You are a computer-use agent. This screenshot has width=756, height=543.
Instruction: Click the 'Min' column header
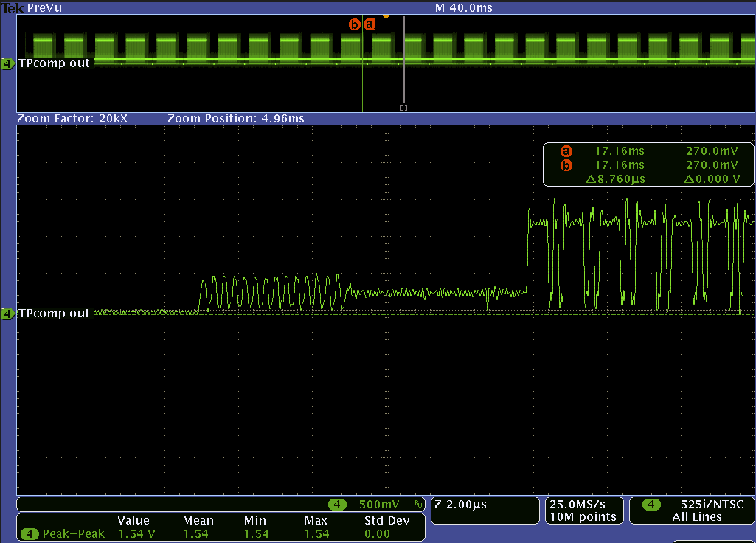click(x=255, y=521)
